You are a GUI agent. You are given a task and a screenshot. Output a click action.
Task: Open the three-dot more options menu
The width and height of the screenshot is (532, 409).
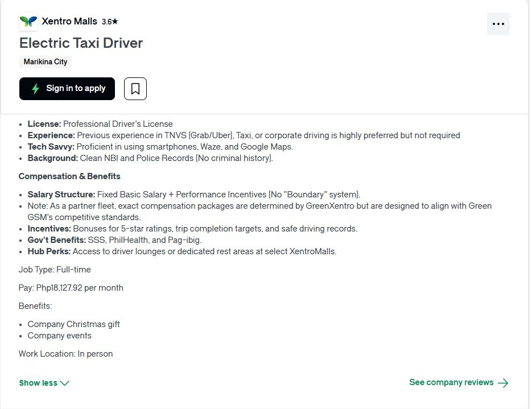pyautogui.click(x=498, y=24)
